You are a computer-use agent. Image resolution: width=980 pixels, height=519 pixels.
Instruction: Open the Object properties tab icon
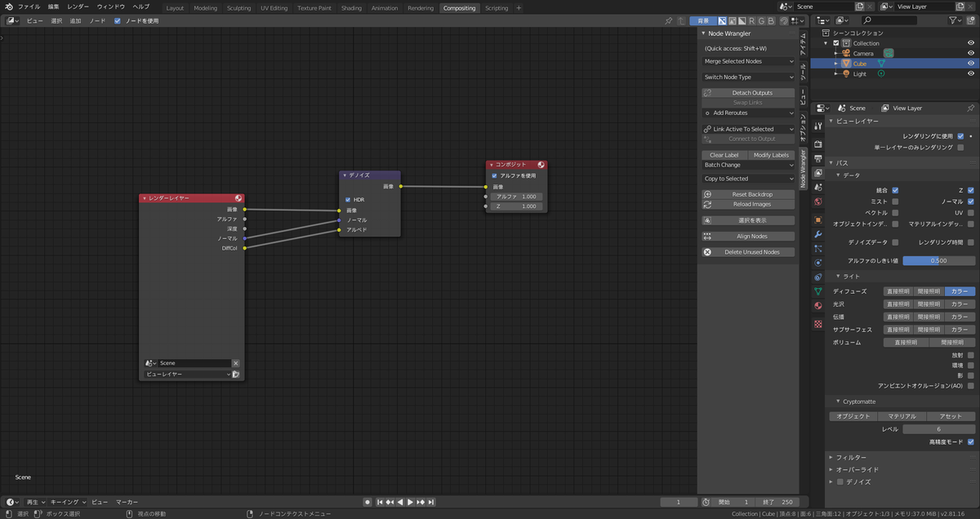tap(818, 220)
